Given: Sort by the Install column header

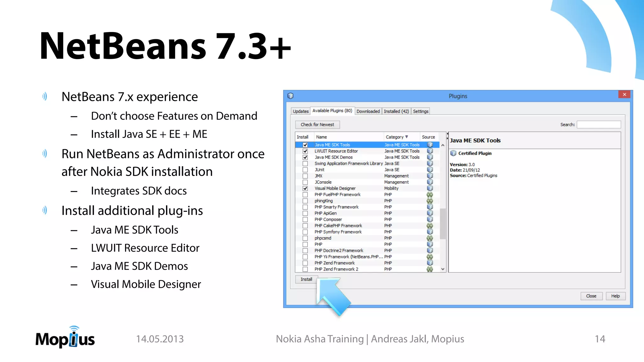Looking at the screenshot, I should point(304,137).
